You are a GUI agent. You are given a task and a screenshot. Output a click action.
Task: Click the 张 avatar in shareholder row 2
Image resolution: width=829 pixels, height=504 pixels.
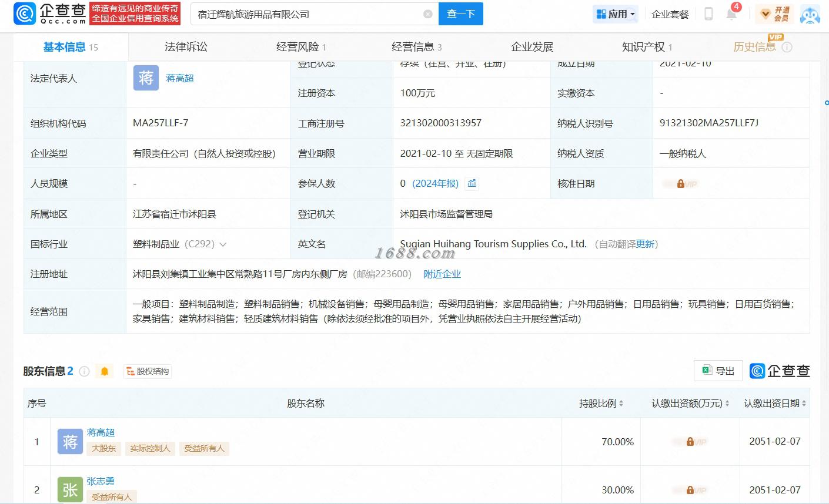click(x=70, y=490)
